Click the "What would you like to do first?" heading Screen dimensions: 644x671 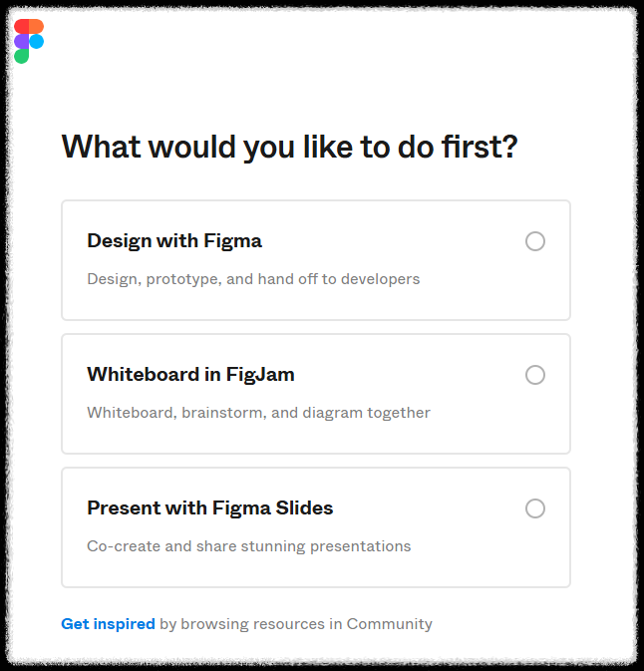[289, 147]
